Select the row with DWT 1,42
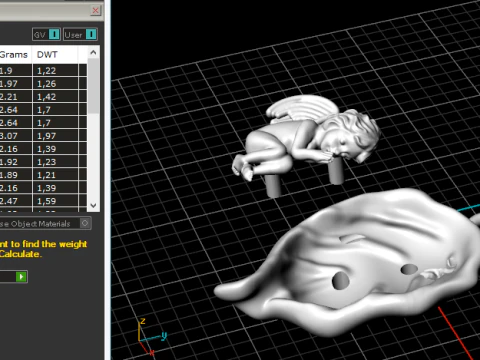Viewport: 480px width, 360px height. 43,96
